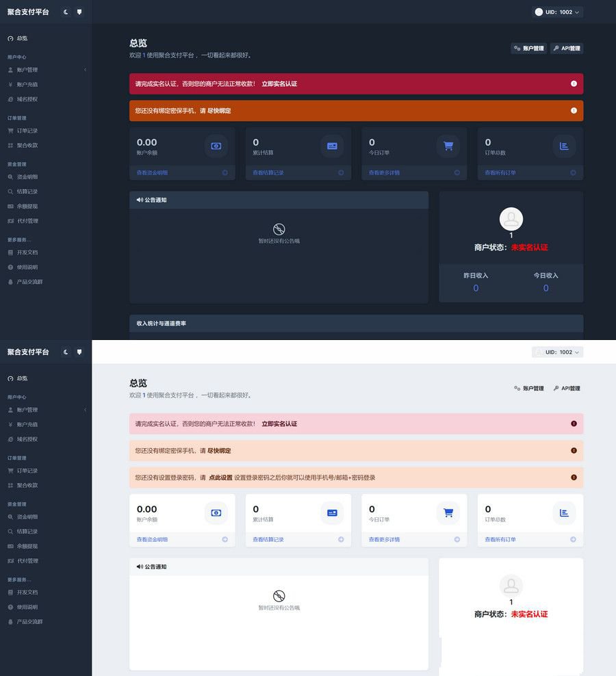
Task: Toggle the moon icon in the lower header
Action: click(66, 352)
